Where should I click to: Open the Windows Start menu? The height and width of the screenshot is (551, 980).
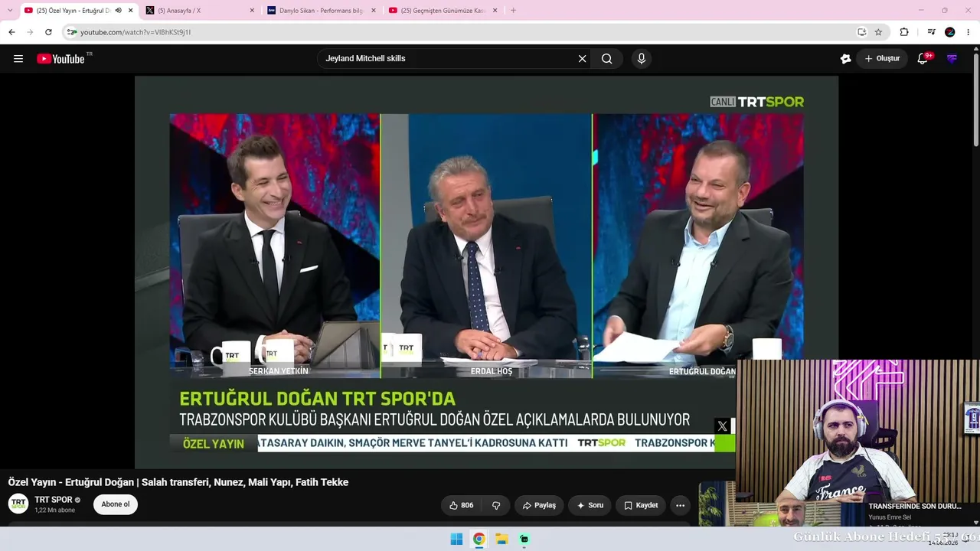456,539
